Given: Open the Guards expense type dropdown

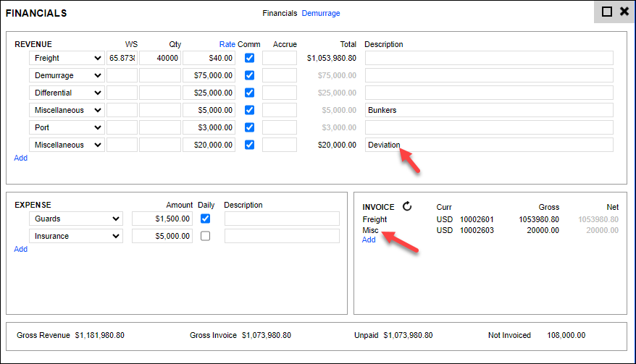Looking at the screenshot, I should [x=76, y=219].
